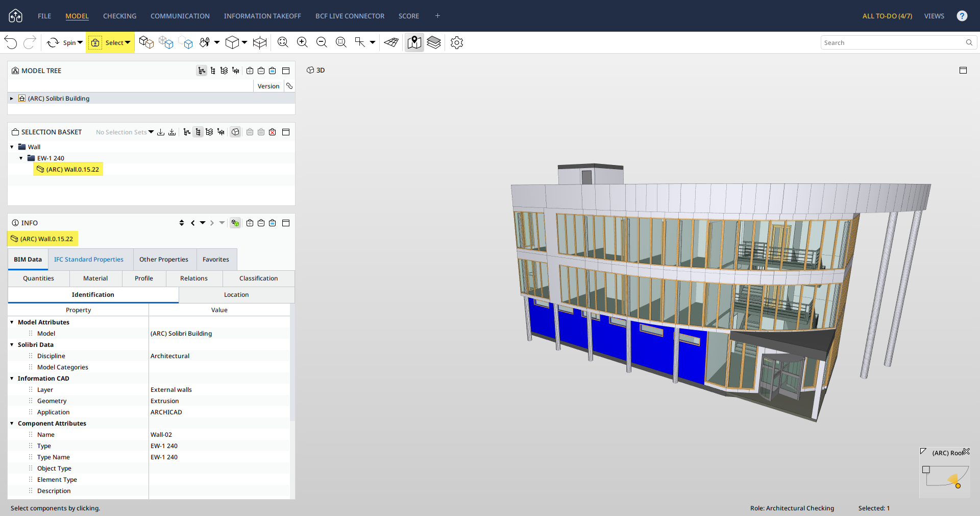Click the blue-cube transparent selected icon
This screenshot has height=516, width=980.
(x=166, y=42)
